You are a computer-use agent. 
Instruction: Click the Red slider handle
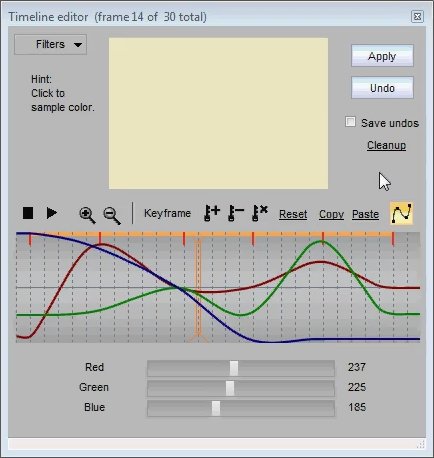pyautogui.click(x=234, y=368)
